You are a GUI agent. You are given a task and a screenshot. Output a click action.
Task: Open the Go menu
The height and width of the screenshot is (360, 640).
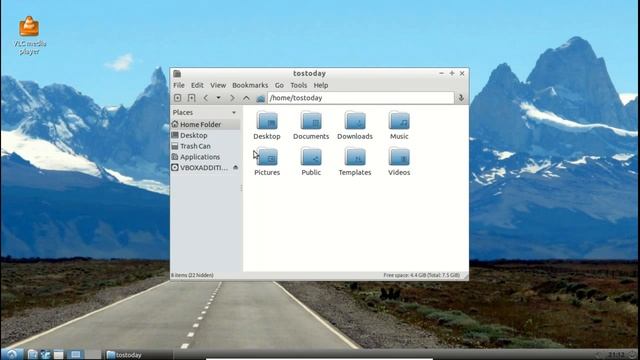pyautogui.click(x=279, y=85)
